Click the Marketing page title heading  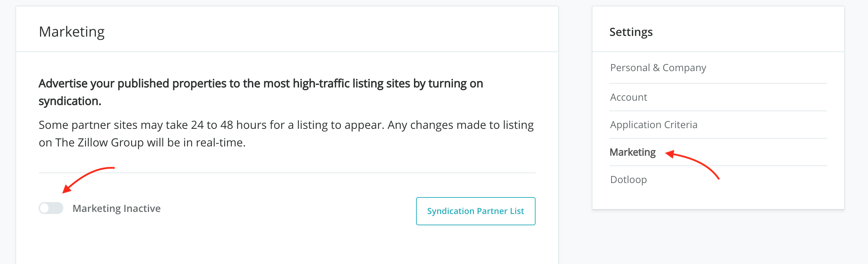click(72, 32)
